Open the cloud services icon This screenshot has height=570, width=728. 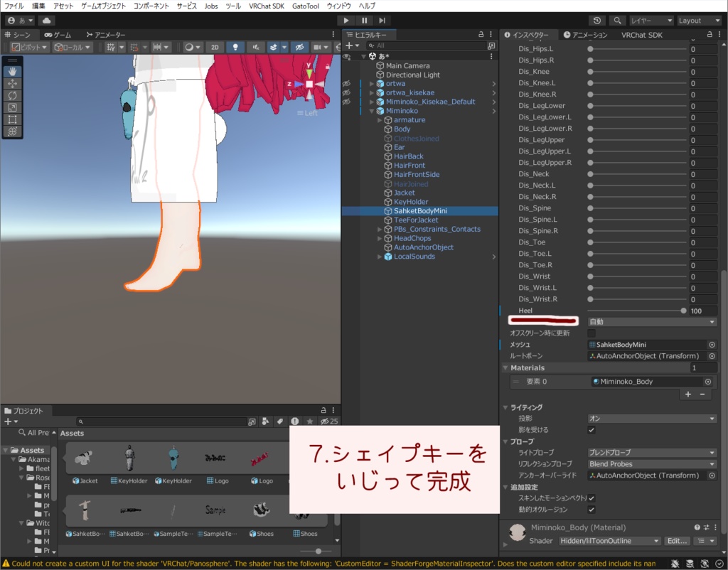point(45,21)
